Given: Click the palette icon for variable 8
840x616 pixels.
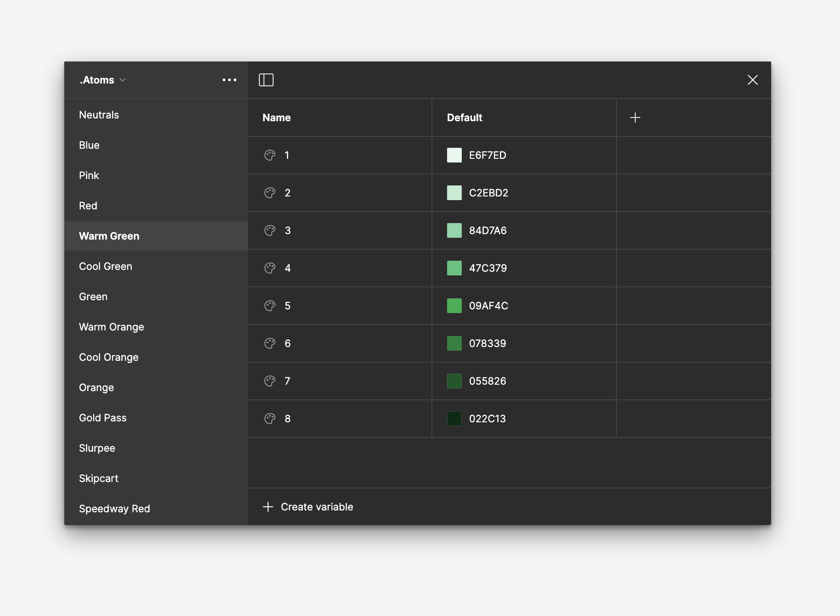Looking at the screenshot, I should pyautogui.click(x=270, y=419).
